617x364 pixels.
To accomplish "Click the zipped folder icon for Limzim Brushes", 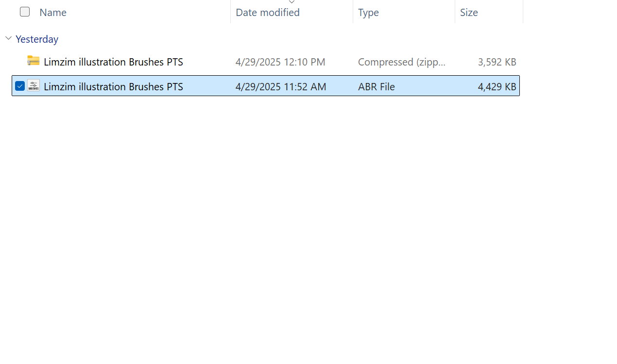I will coord(34,61).
